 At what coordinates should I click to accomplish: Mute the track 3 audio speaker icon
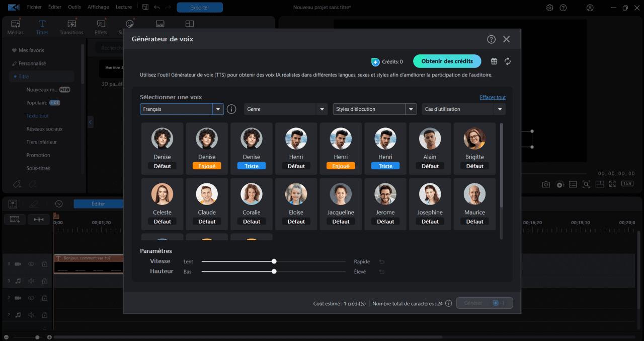31,281
